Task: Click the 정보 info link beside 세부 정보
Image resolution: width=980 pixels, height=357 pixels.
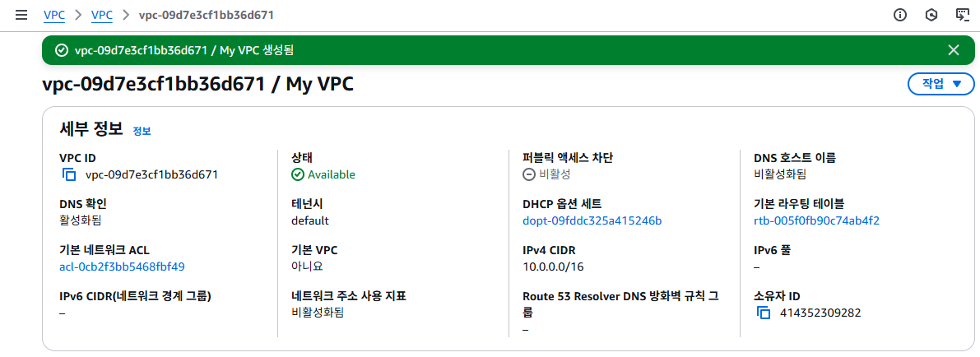Action: click(142, 132)
